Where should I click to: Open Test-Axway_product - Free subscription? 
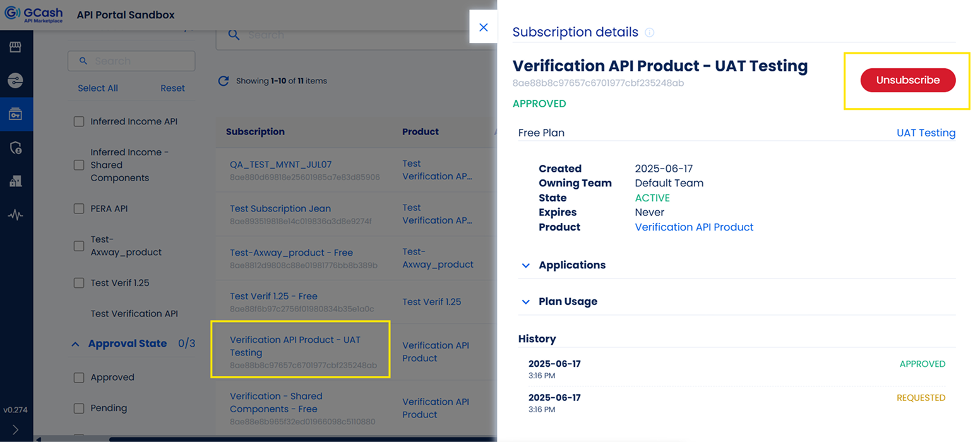[291, 253]
